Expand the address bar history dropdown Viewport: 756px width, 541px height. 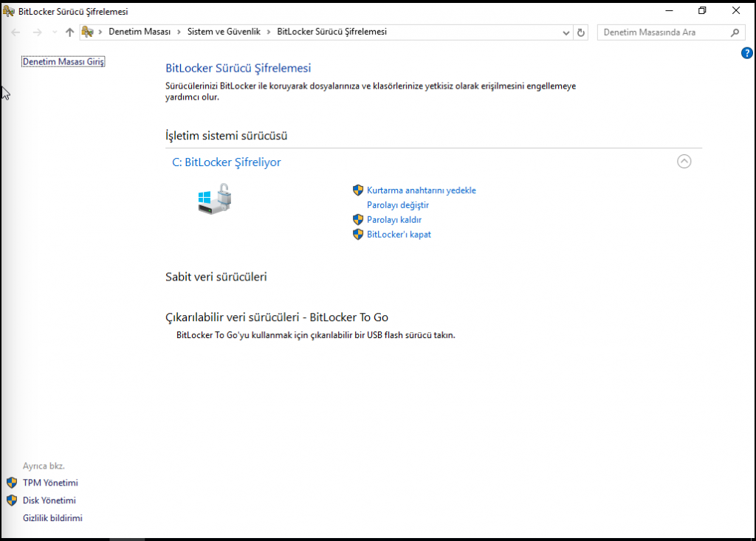pos(566,32)
